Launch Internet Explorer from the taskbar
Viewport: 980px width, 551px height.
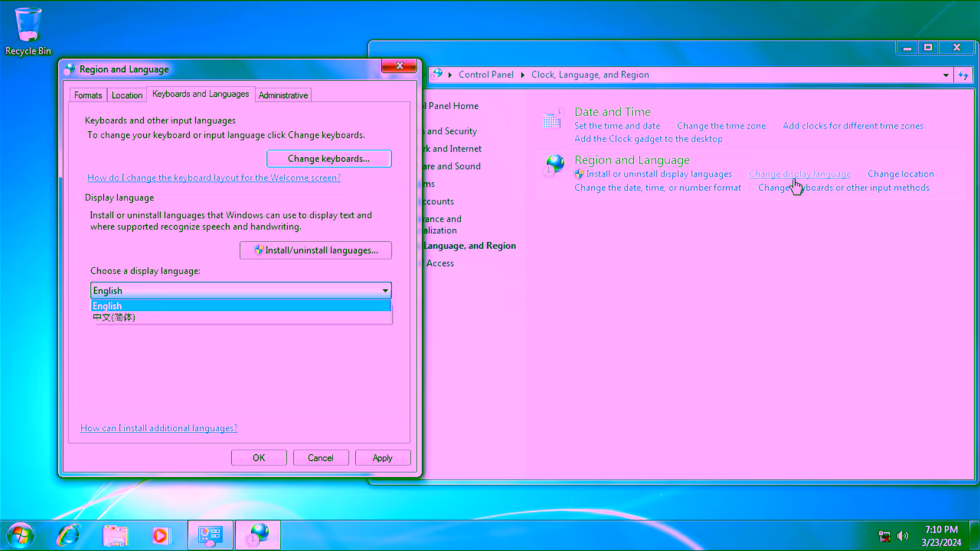[68, 536]
